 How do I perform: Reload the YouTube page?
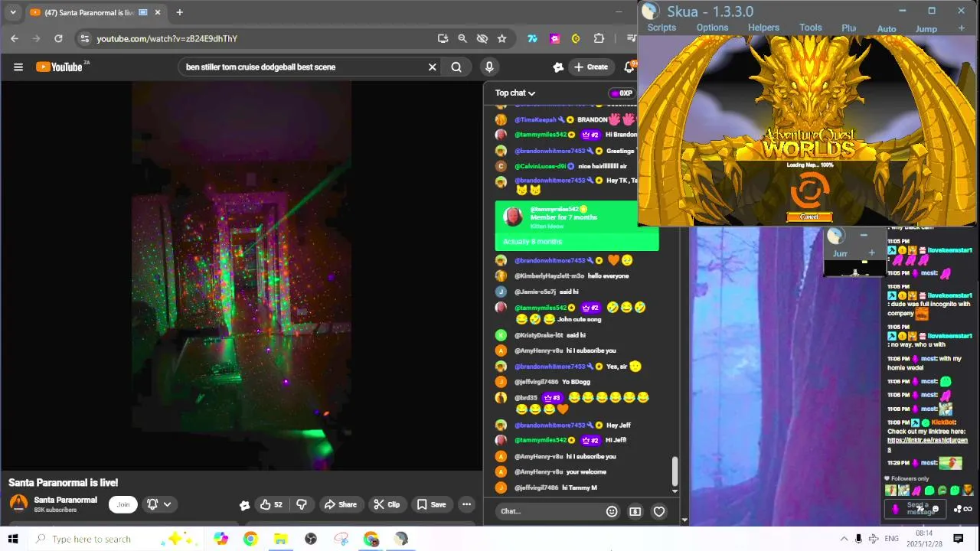58,38
